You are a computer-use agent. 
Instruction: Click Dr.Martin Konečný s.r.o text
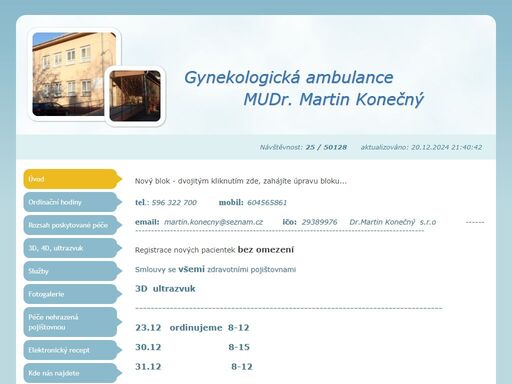pos(393,222)
